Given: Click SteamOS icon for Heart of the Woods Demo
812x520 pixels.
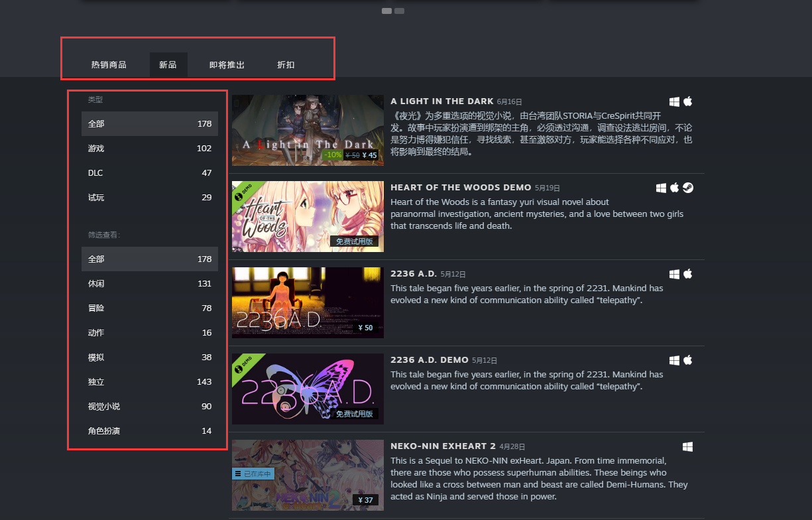Looking at the screenshot, I should [x=688, y=188].
